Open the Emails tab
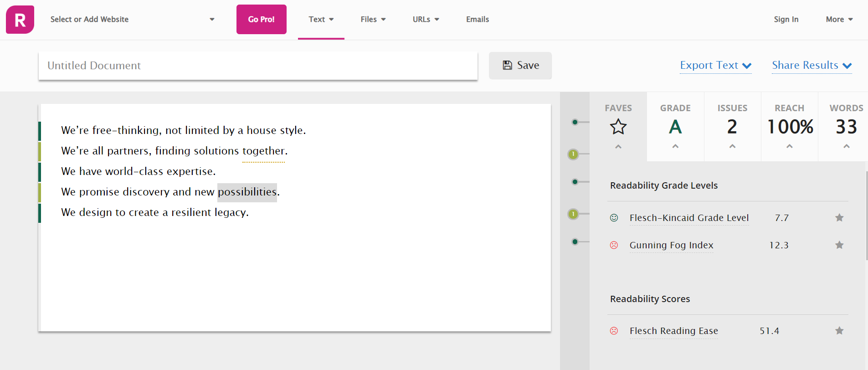 click(478, 20)
